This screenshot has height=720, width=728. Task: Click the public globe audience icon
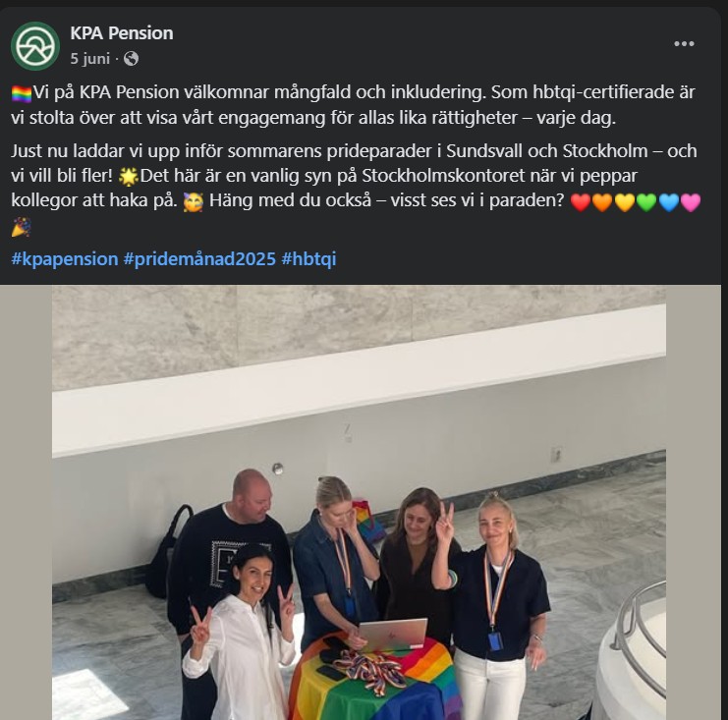[x=131, y=59]
